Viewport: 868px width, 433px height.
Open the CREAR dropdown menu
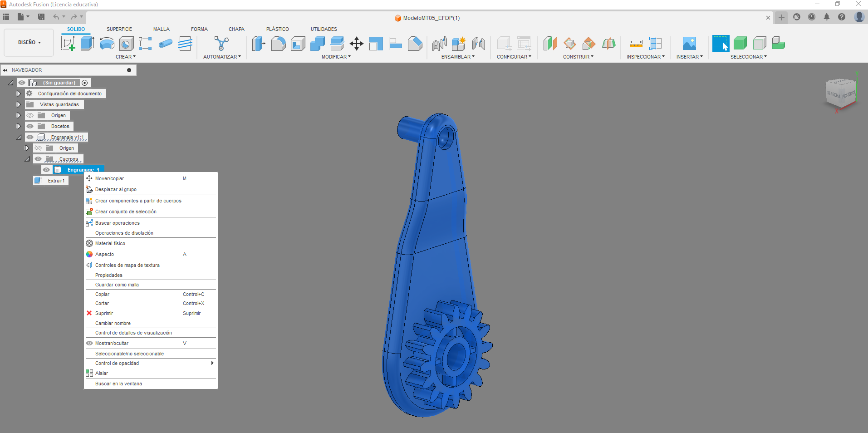(x=126, y=57)
